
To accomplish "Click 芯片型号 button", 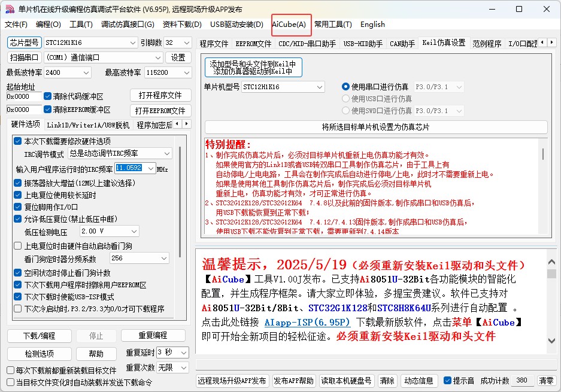I will pos(25,42).
